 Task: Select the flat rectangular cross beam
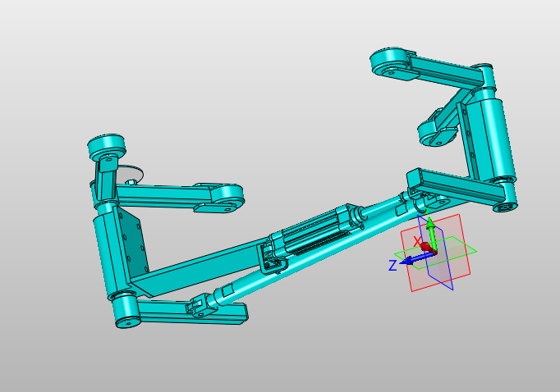click(x=200, y=267)
